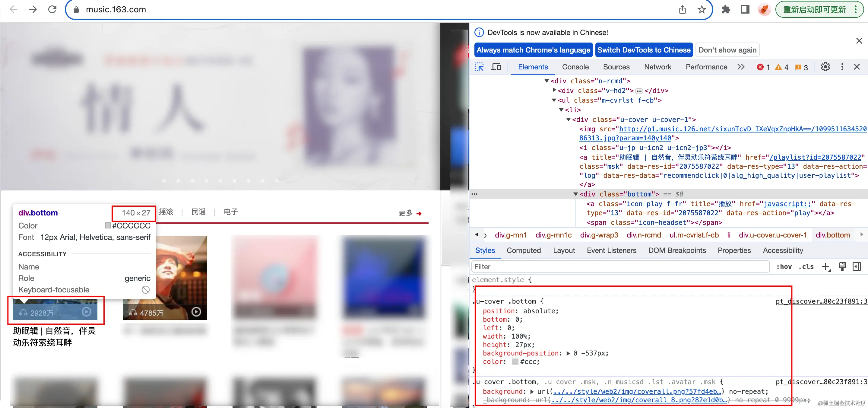The width and height of the screenshot is (868, 408).
Task: Switch to the Sources tab
Action: (x=616, y=67)
